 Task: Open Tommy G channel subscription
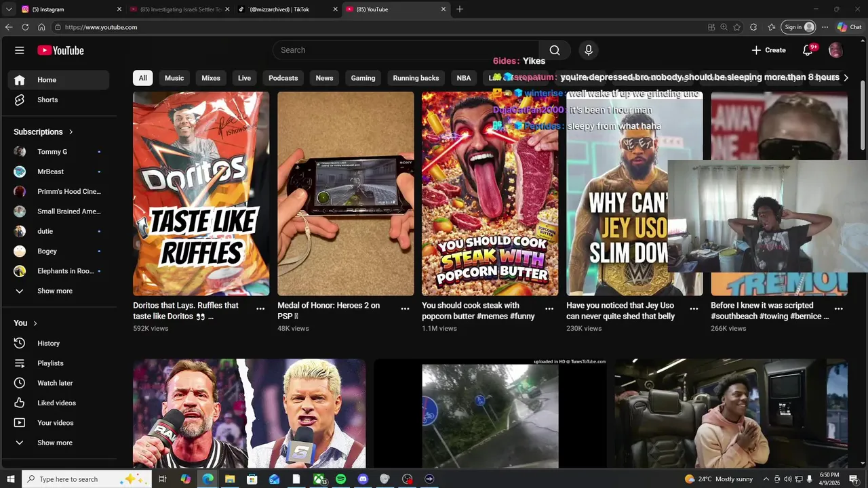(58, 152)
